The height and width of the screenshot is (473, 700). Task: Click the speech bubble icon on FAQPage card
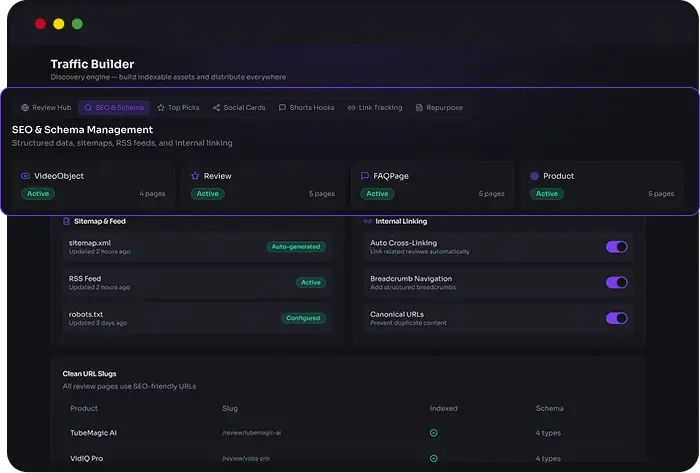(x=364, y=176)
